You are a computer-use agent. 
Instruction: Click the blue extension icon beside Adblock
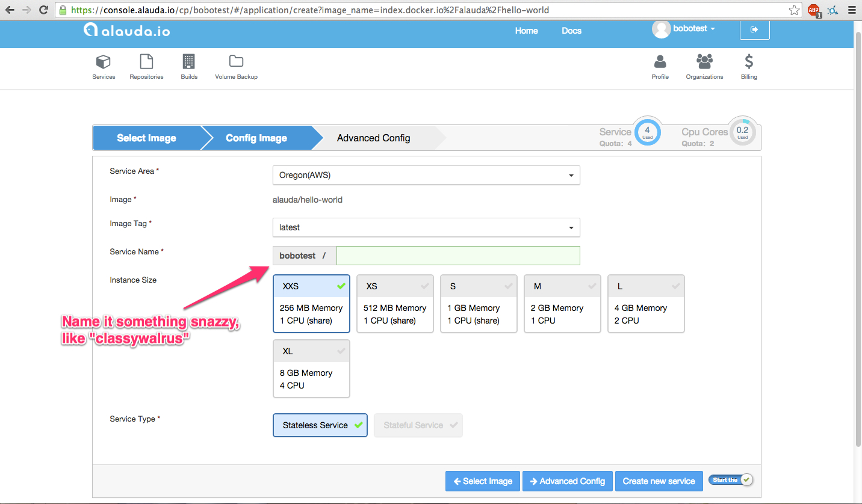(833, 10)
